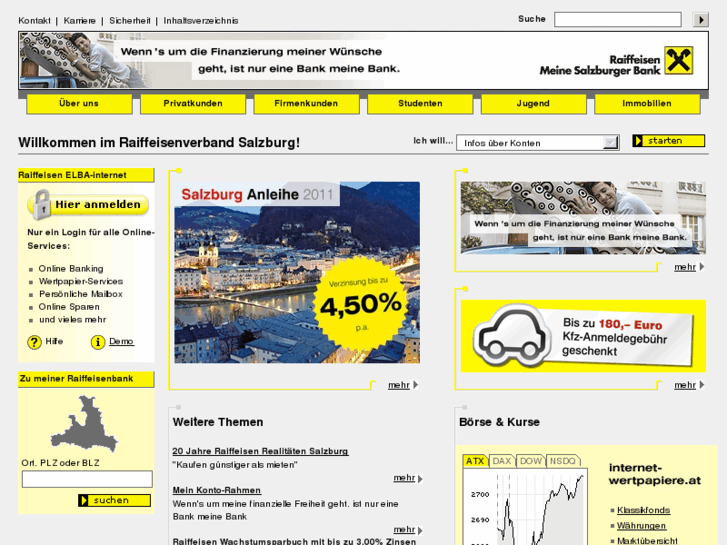This screenshot has width=727, height=545.
Task: Open 20 Jahre Raiffeisen Realitäten Salzburg link
Action: pyautogui.click(x=260, y=451)
